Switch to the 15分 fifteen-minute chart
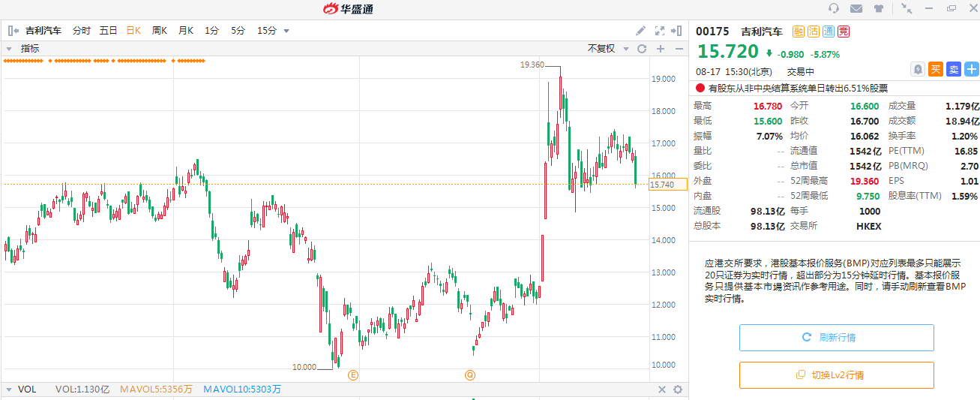Viewport: 980px width, 400px height. (266, 31)
